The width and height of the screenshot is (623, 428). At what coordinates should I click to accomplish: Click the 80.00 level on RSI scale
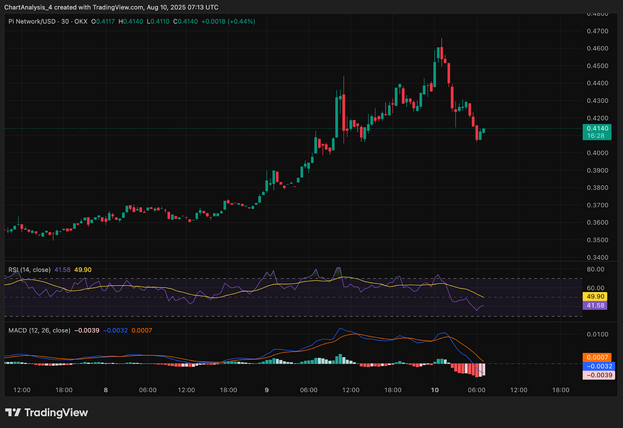(x=597, y=268)
